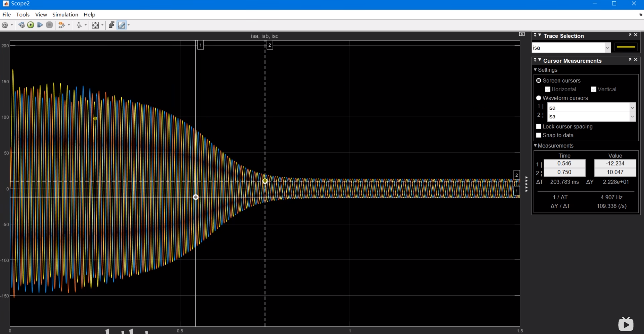Open cursor 1 waveform signal dropdown
The image size is (644, 334).
pos(632,108)
